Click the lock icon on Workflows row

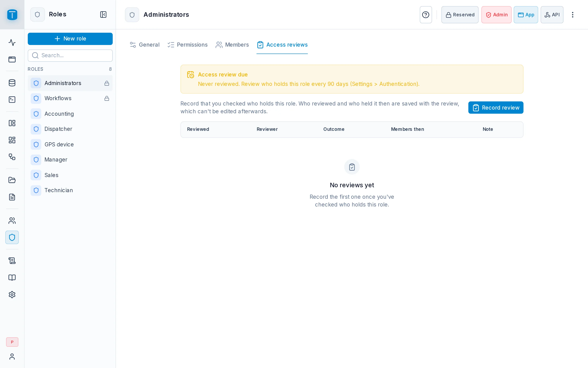[x=107, y=98]
